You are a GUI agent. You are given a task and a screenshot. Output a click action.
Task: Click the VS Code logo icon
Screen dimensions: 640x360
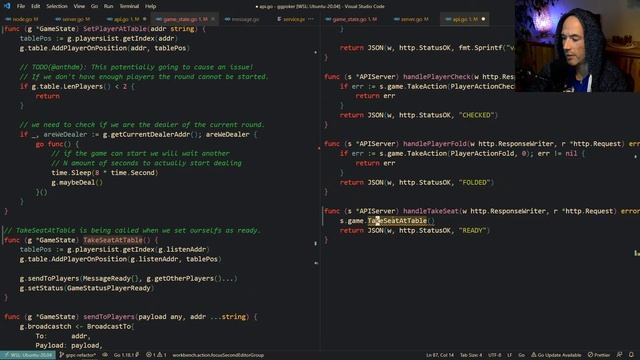point(7,6)
